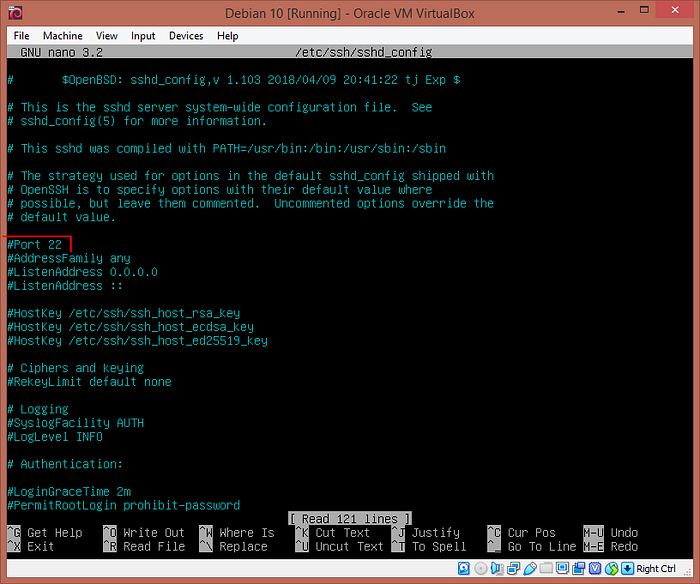Click the ssh_host_rsa_key HostKey line
The image size is (700, 584).
(124, 313)
